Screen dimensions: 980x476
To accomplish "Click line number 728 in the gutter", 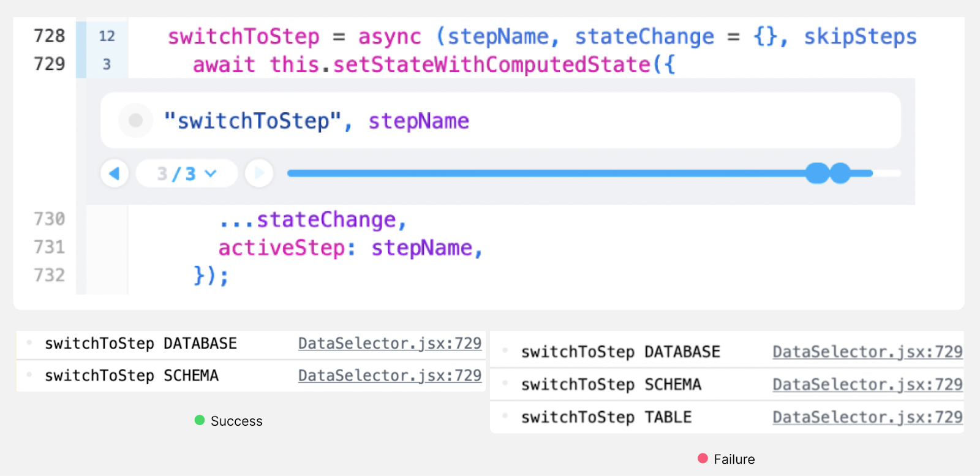I will pos(49,36).
